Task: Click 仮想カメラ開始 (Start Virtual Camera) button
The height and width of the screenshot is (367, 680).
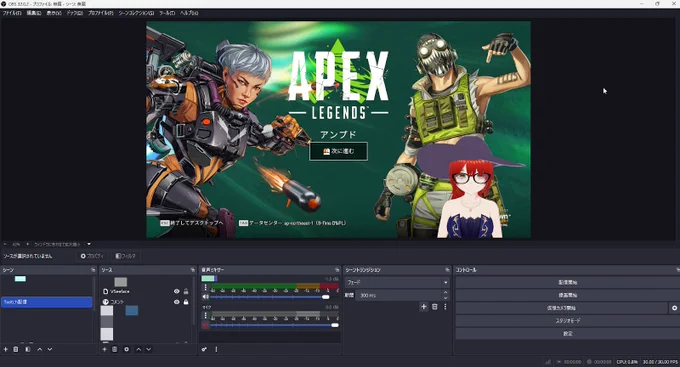Action: (561, 308)
